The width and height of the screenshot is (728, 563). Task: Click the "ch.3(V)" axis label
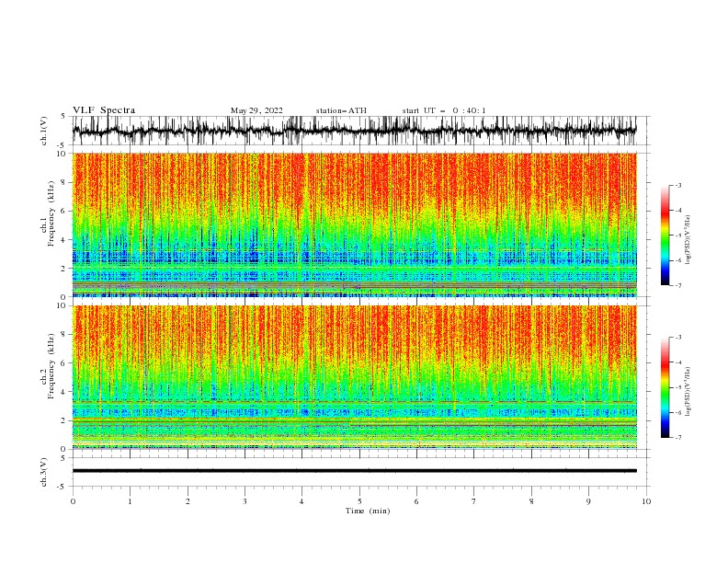pos(44,472)
